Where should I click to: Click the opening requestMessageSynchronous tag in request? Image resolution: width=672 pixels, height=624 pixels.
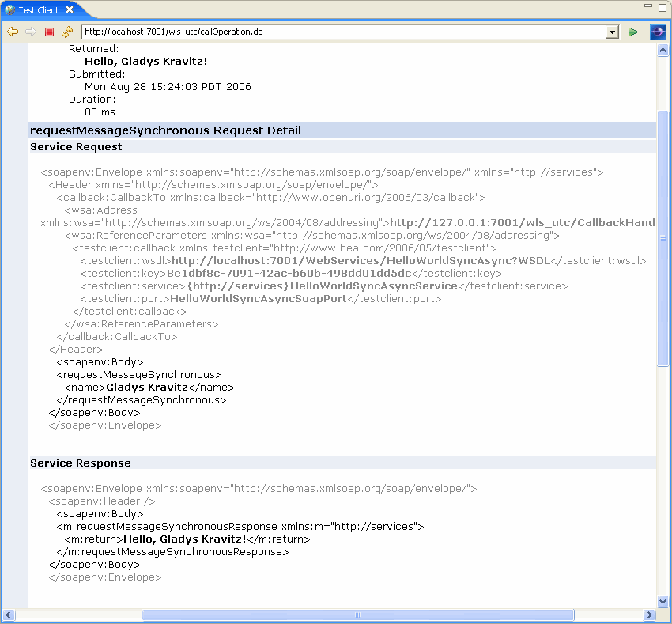139,375
